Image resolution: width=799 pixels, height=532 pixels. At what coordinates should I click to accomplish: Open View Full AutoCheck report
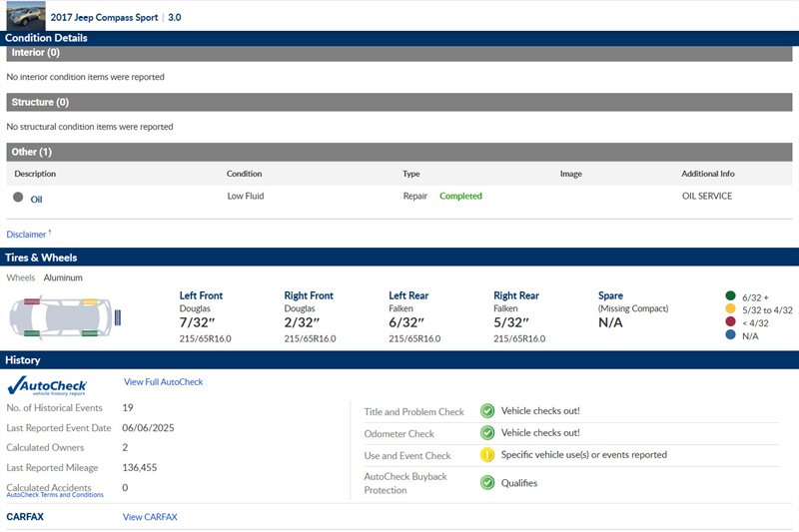163,382
